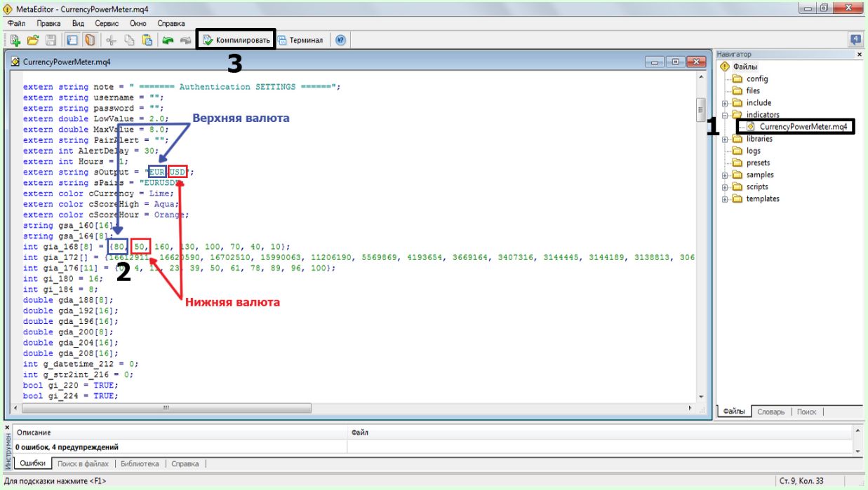Collapse the indicators folder node
Screen dimensions: 868x490
(x=725, y=115)
